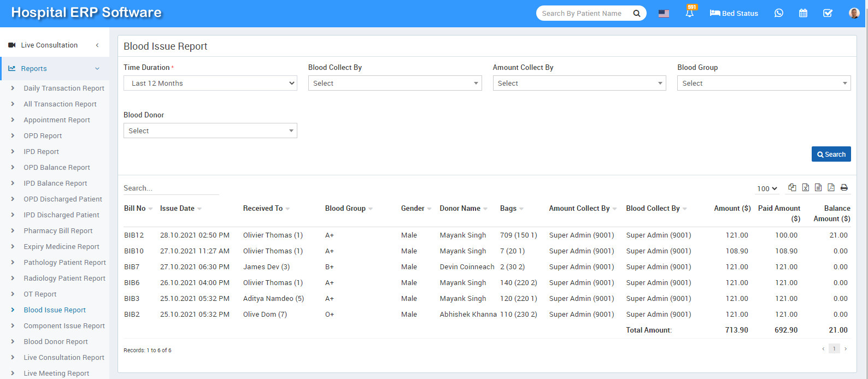The width and height of the screenshot is (868, 379).
Task: Open the Time Duration dropdown
Action: (210, 83)
